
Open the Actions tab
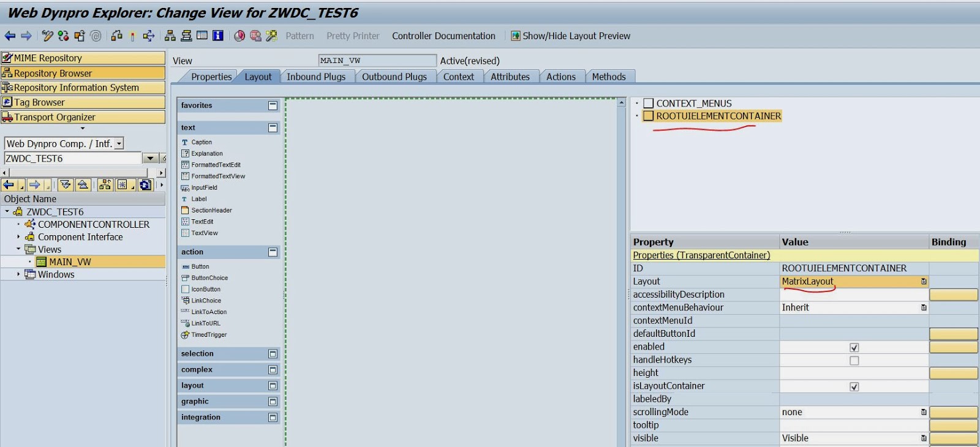point(561,77)
